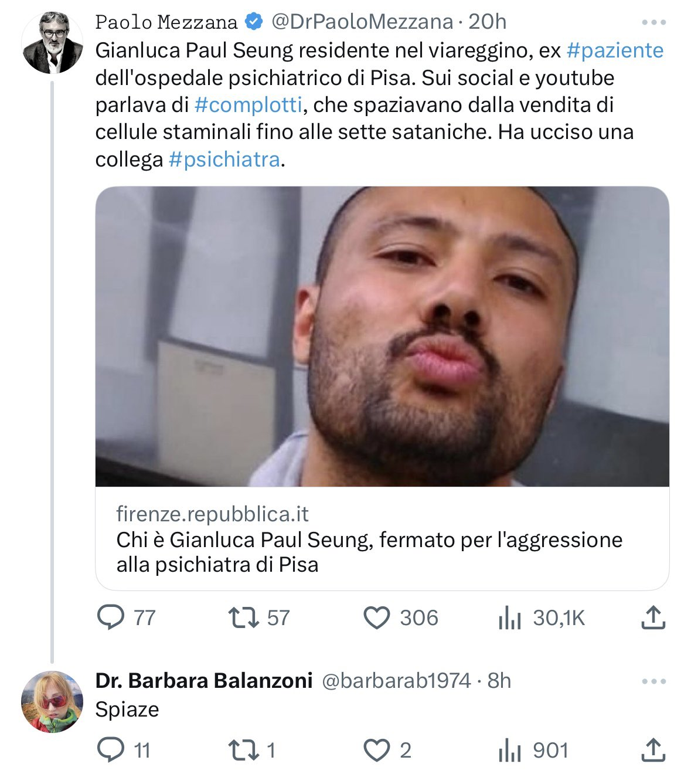Share Paolo Mezzana's tweet
Screen dimensions: 691x784
click(x=653, y=617)
